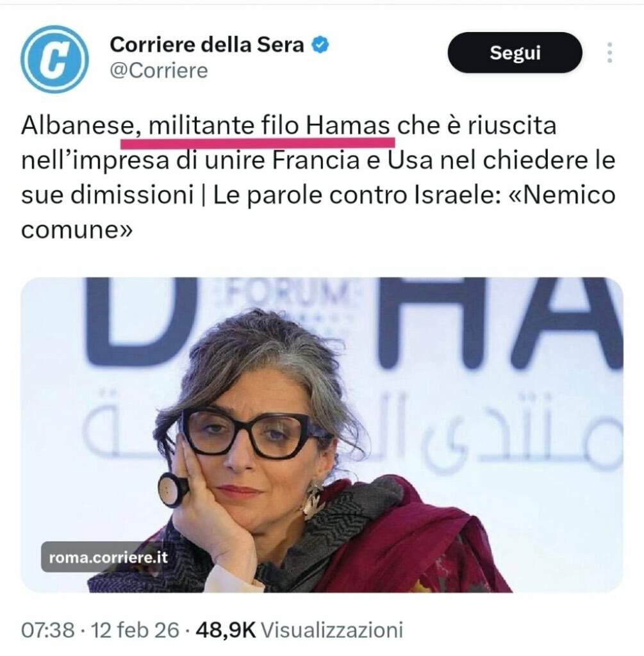Screen dimensions: 644x656
Task: Click the 'sue dimissioni' words in the tweet
Action: (107, 195)
